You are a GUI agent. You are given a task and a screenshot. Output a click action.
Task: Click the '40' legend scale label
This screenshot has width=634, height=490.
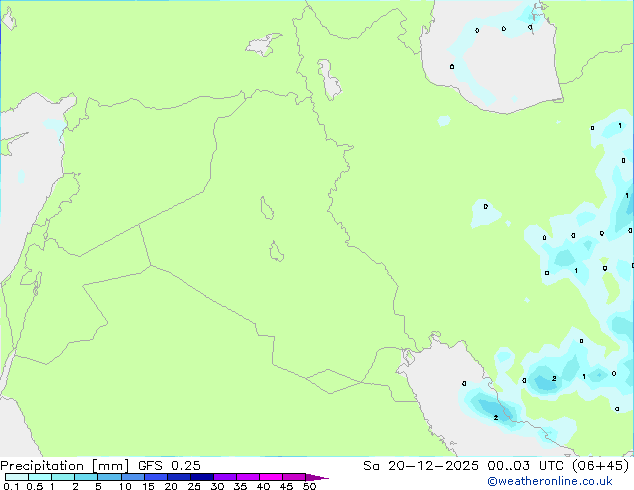point(263,486)
